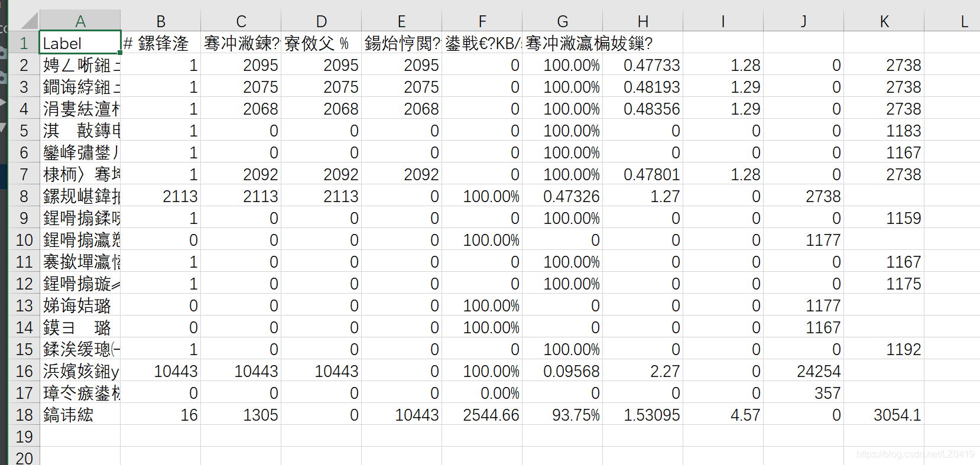Click cell E4 containing 2068
The width and height of the screenshot is (980, 465).
click(402, 109)
